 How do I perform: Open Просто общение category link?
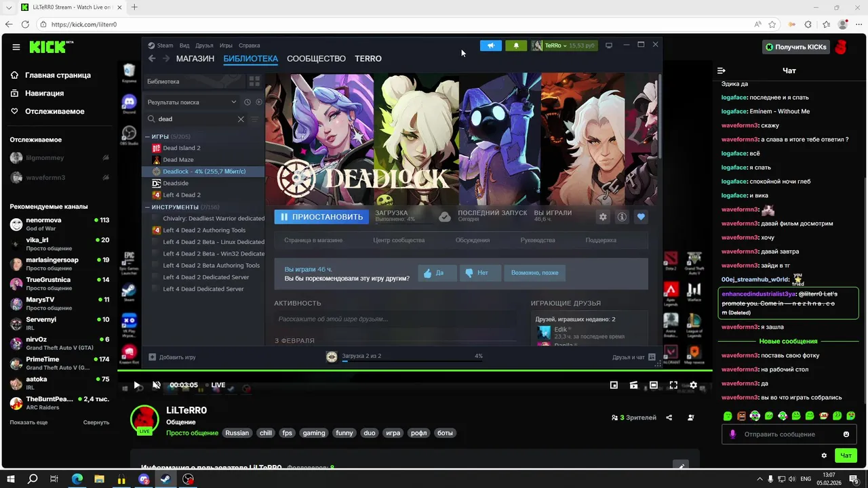tap(192, 432)
